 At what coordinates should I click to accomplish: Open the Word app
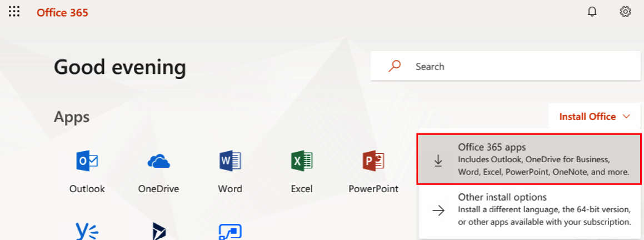230,161
